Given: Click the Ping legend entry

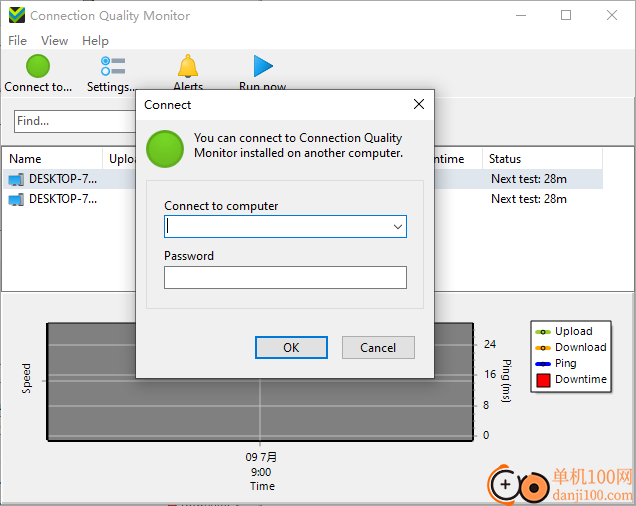Looking at the screenshot, I should coord(556,363).
